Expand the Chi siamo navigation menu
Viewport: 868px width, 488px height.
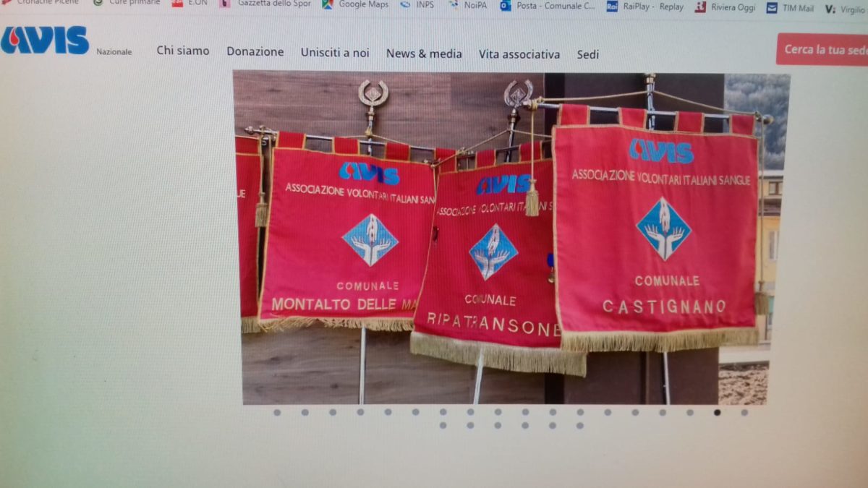[183, 51]
